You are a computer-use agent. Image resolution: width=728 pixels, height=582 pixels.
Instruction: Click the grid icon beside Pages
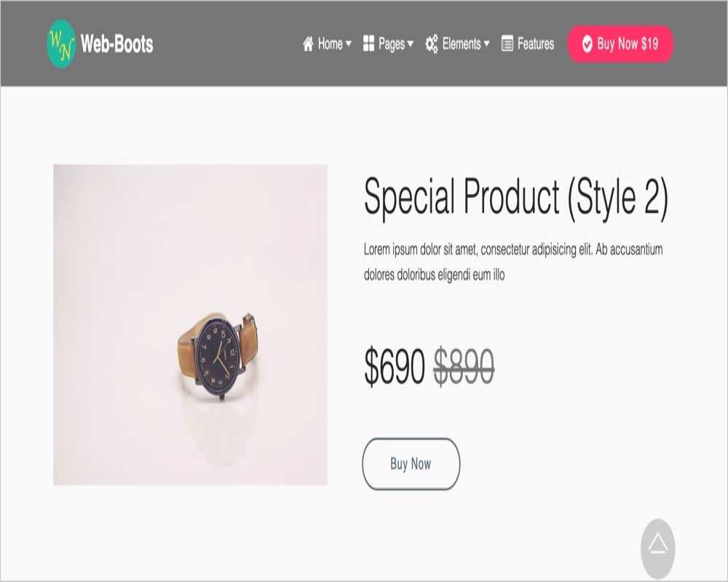tap(368, 43)
